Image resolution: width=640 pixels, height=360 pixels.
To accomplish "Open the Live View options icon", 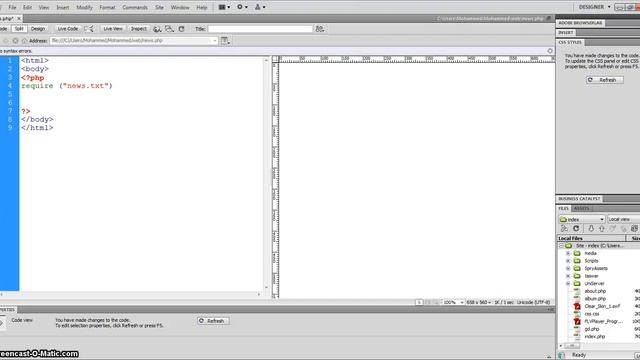I will pyautogui.click(x=225, y=40).
